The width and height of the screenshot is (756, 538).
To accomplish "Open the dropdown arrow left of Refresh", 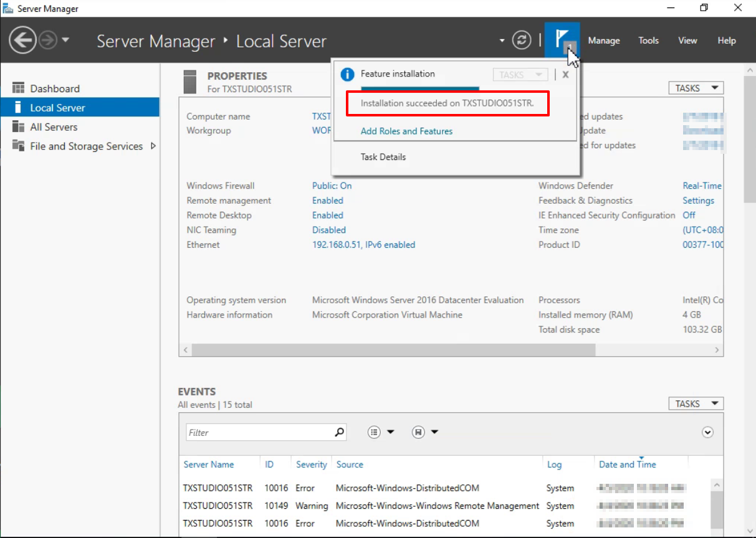I will click(x=502, y=41).
